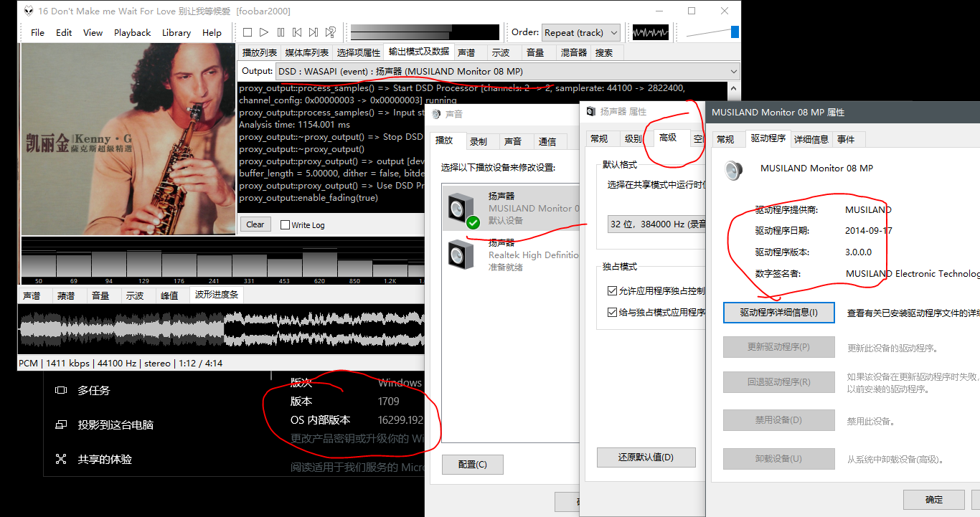Viewport: 980px width, 517px height.
Task: Uncheck 给与独占模式应用程序 priority checkbox
Action: [x=612, y=312]
